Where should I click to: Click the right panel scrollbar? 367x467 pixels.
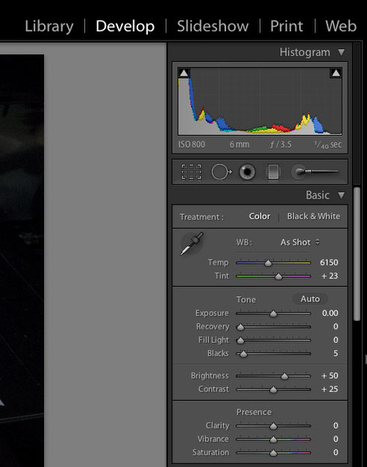(357, 254)
